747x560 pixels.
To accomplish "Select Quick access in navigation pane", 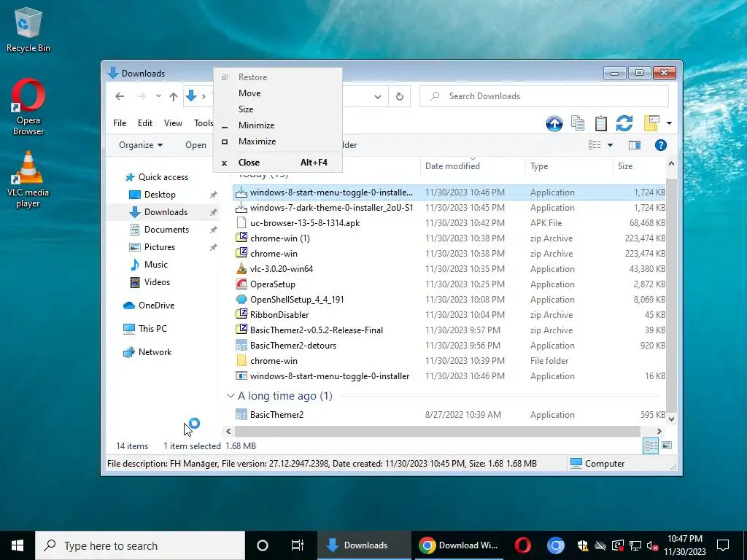I will point(163,177).
